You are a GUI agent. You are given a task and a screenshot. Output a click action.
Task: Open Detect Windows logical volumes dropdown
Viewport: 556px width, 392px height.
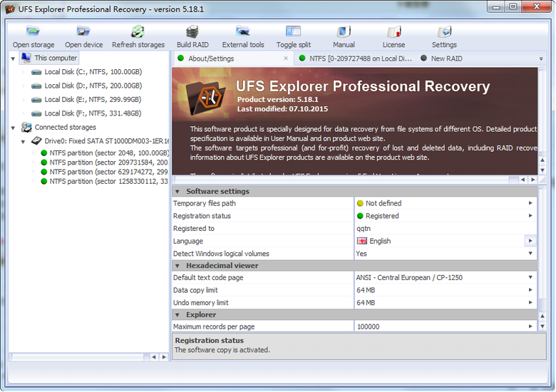pos(530,254)
